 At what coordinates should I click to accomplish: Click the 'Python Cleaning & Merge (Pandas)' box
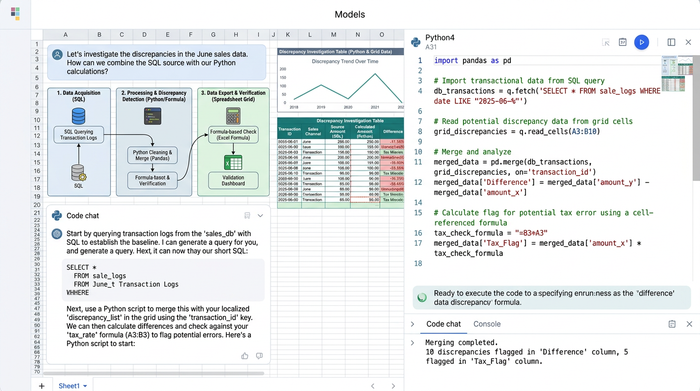pyautogui.click(x=152, y=155)
